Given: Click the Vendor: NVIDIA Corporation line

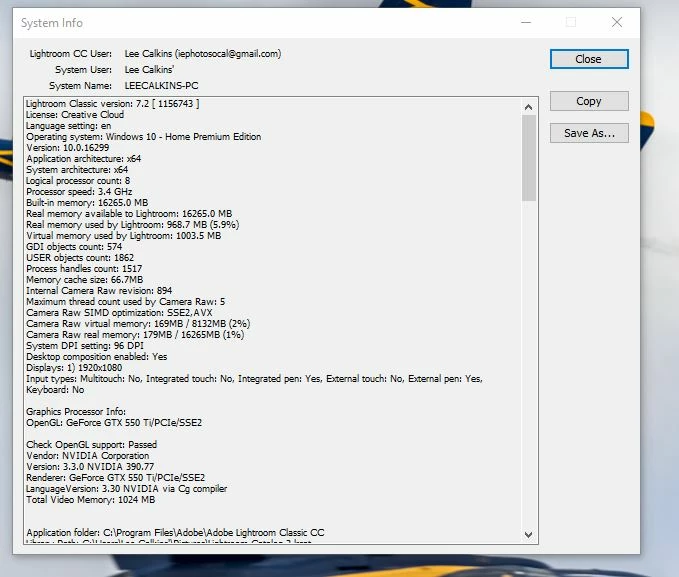Looking at the screenshot, I should 87,456.
